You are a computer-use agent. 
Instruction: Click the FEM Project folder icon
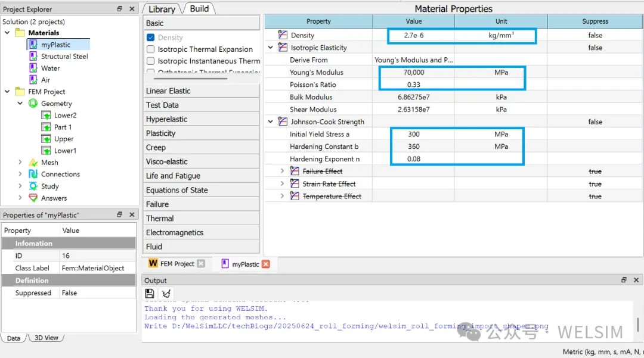tap(20, 92)
